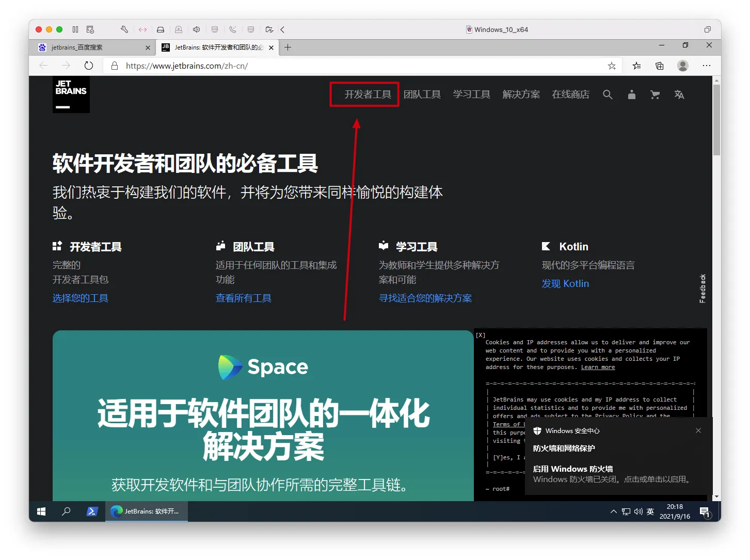Click the shared folder icon in VMware toolbar
750x560 pixels.
pos(269,29)
